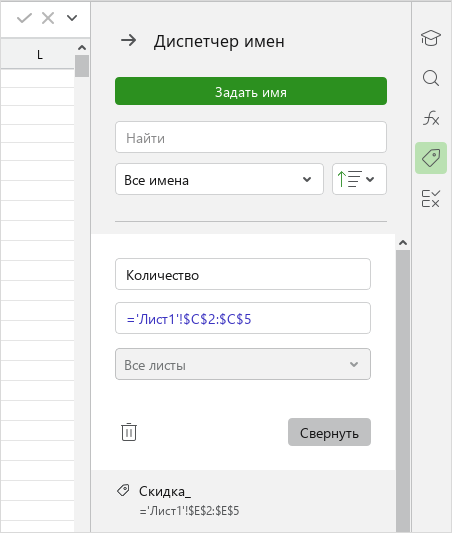
Task: Focus the Найти search field
Action: (x=251, y=137)
